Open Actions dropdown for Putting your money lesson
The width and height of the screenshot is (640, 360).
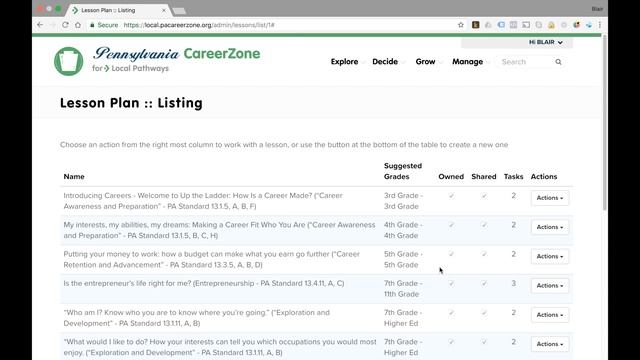click(550, 256)
